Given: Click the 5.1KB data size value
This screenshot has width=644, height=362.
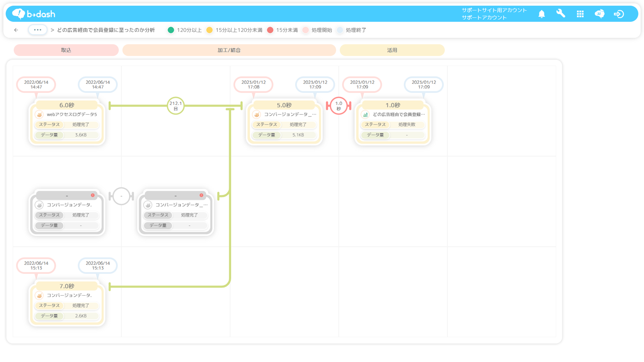Looking at the screenshot, I should pos(298,135).
